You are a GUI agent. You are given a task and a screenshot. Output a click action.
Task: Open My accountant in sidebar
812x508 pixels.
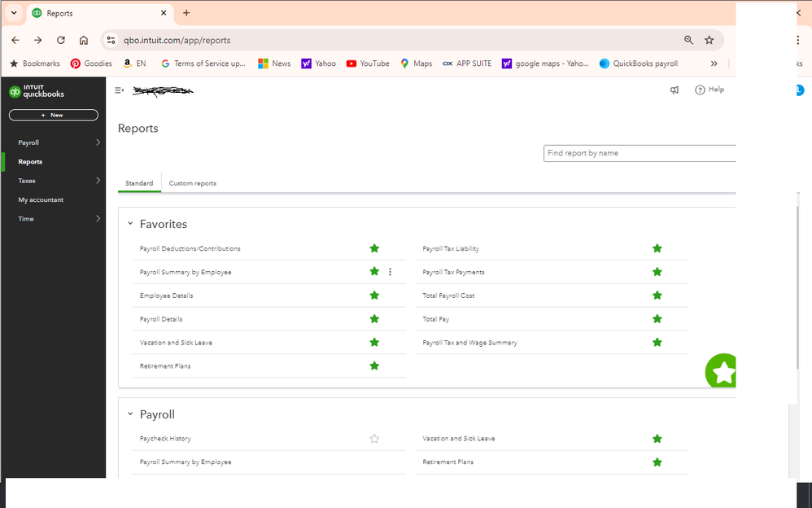(x=41, y=199)
